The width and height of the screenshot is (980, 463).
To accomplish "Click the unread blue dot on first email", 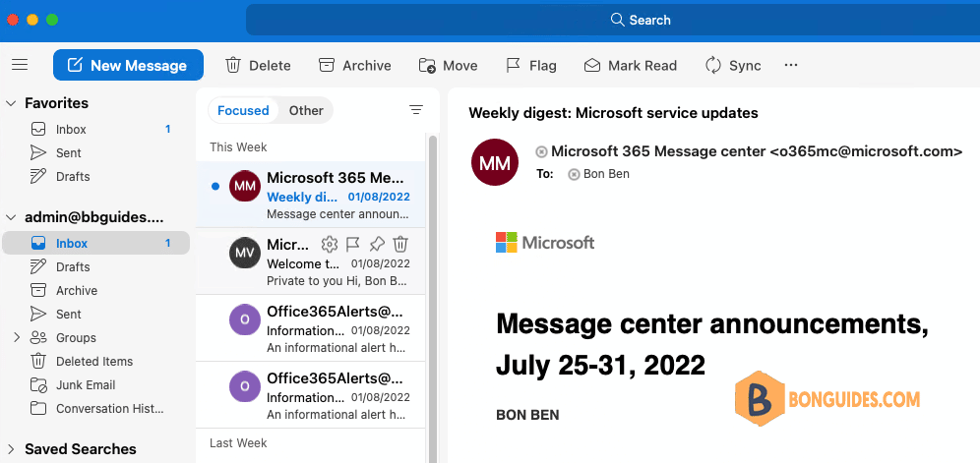I will tap(215, 186).
